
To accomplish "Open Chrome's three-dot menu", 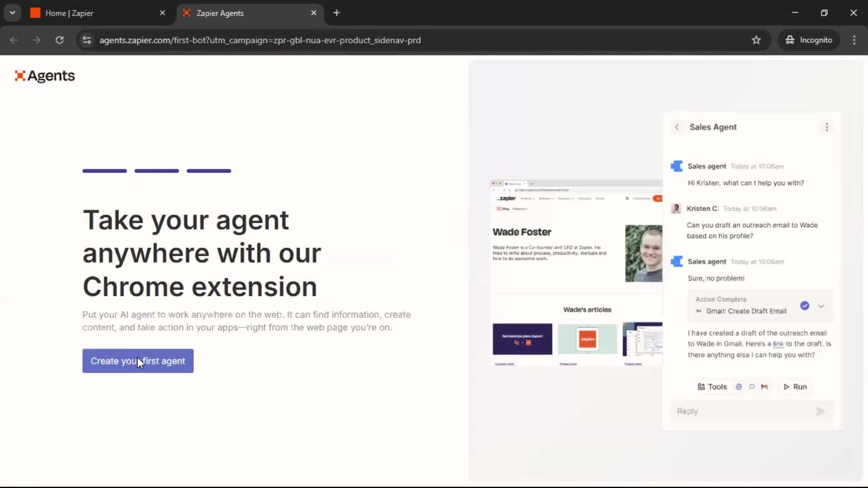I will pos(854,40).
